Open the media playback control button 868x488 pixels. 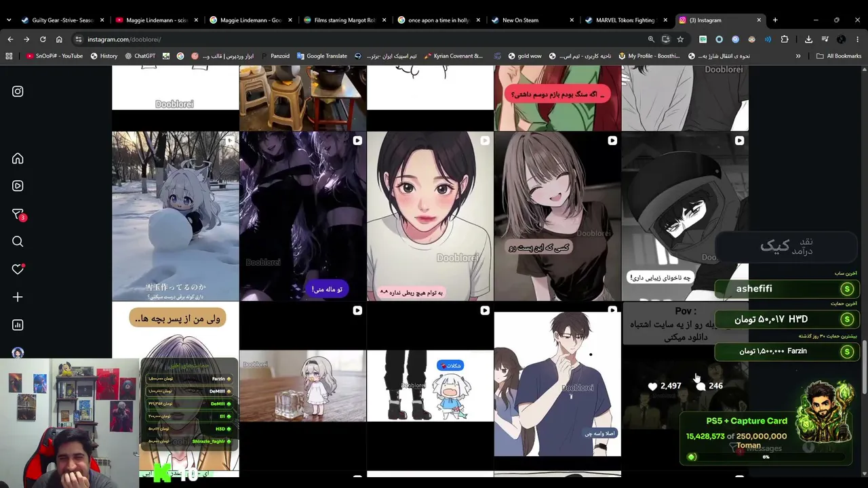(x=825, y=39)
